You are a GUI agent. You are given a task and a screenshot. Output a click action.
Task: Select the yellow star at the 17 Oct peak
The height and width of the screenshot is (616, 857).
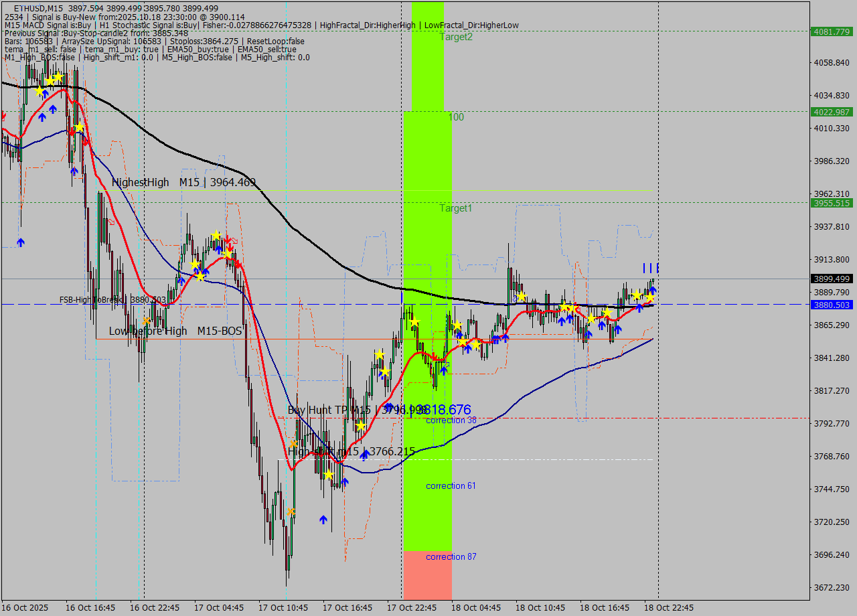pos(216,236)
